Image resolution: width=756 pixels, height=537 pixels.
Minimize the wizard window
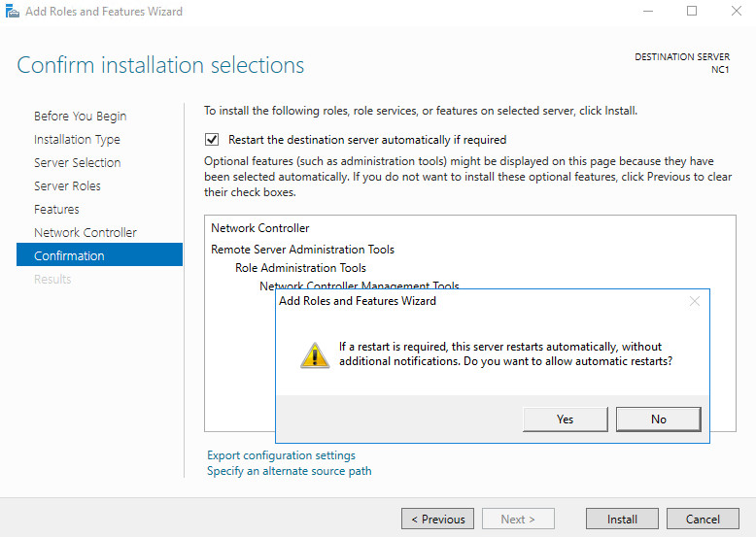pyautogui.click(x=648, y=11)
